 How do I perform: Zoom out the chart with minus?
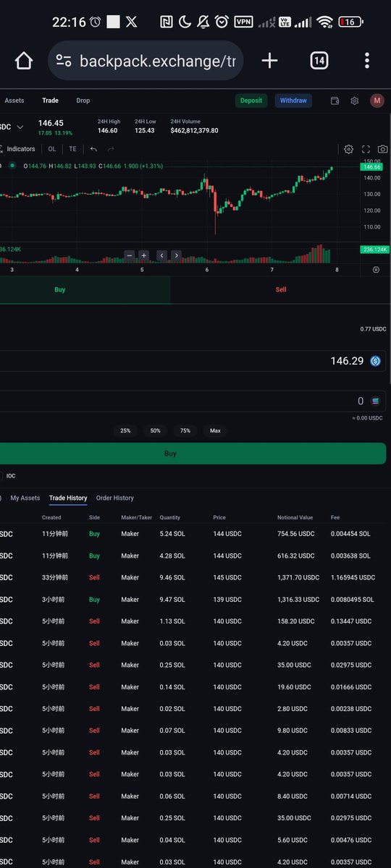(x=130, y=255)
